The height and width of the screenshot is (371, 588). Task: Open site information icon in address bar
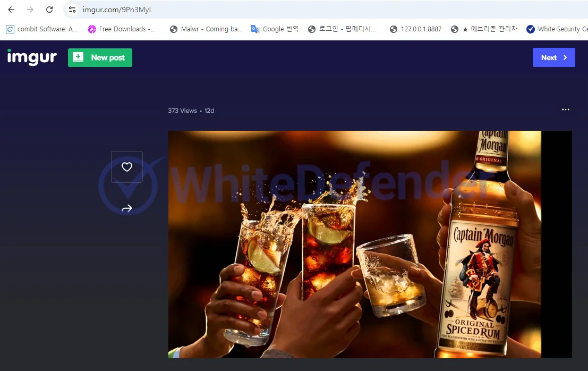[72, 10]
